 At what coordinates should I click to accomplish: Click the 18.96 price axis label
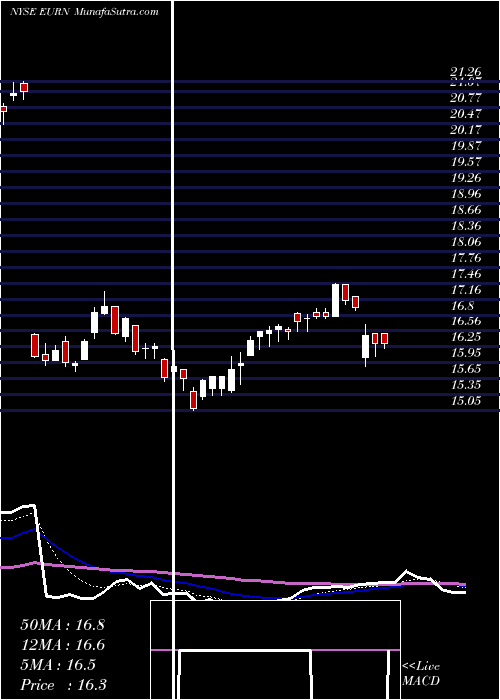click(x=466, y=194)
